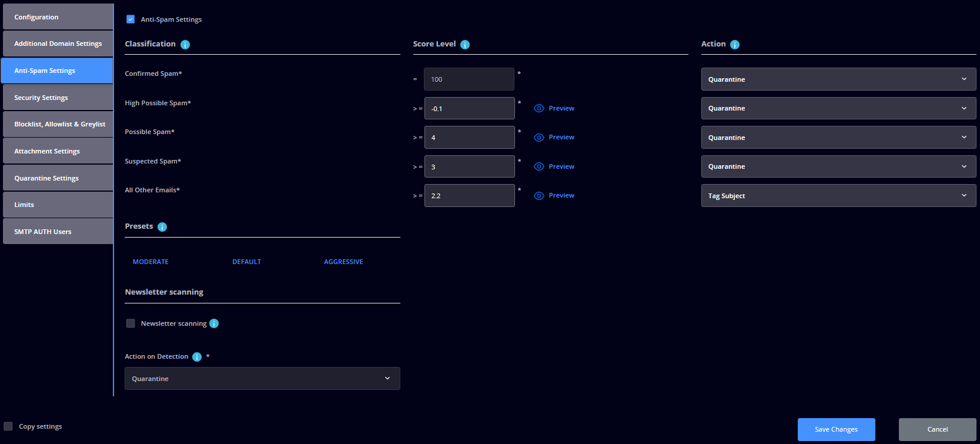Open High Possible Spam action dropdown
Image resolution: width=980 pixels, height=444 pixels.
coord(838,108)
